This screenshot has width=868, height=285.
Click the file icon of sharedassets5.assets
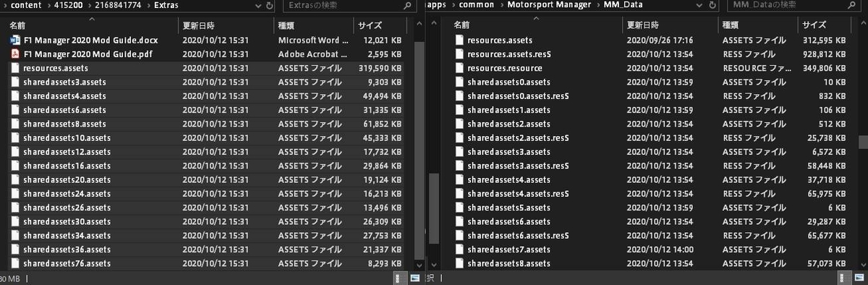(x=459, y=208)
